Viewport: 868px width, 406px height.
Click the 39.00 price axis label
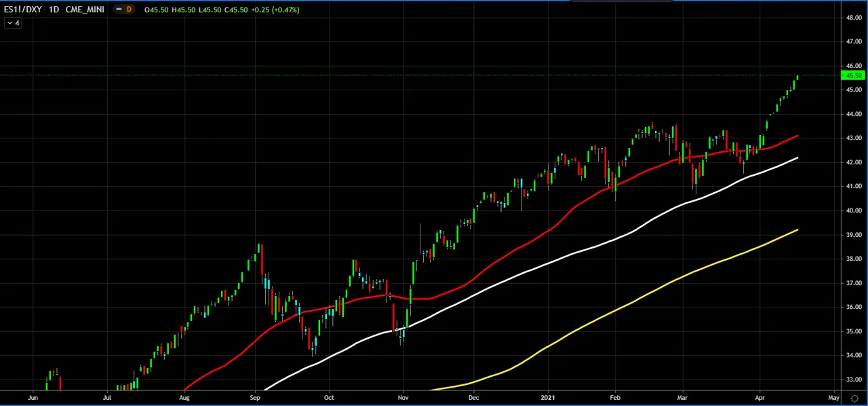coord(854,234)
